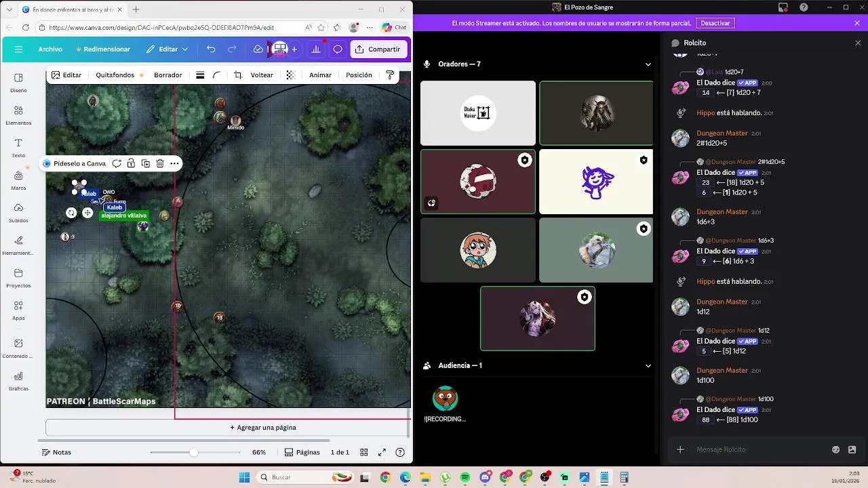Screen dimensions: 868x488
Task: Open Editar image option in toolbar
Action: (x=66, y=75)
